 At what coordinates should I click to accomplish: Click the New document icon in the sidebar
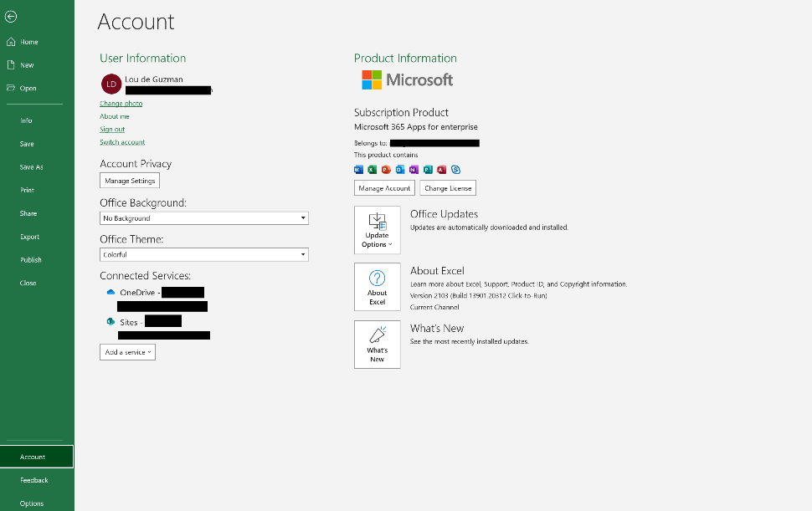pyautogui.click(x=11, y=65)
